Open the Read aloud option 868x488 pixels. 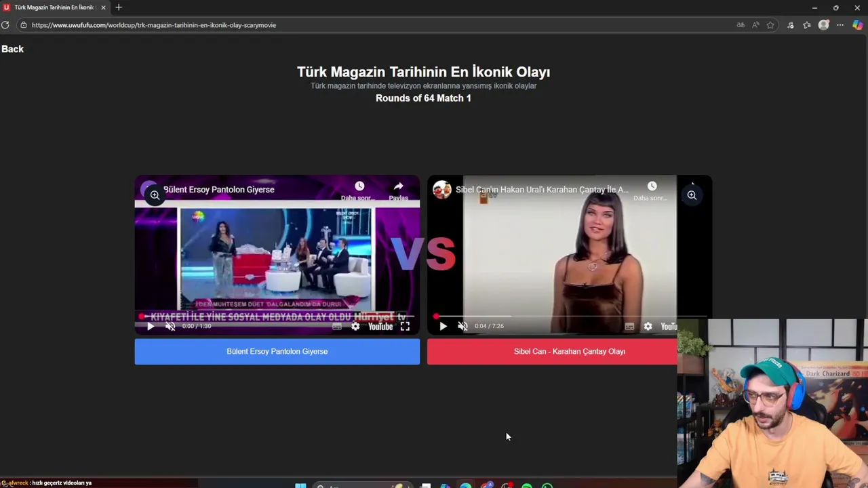click(x=755, y=25)
